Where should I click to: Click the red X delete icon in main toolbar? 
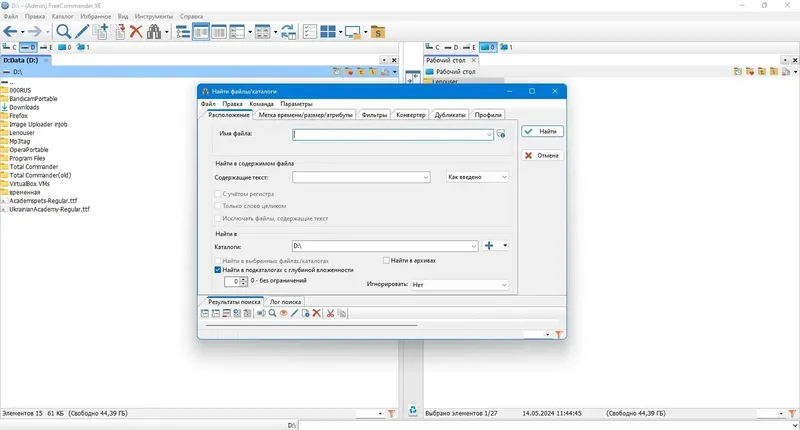pyautogui.click(x=136, y=32)
